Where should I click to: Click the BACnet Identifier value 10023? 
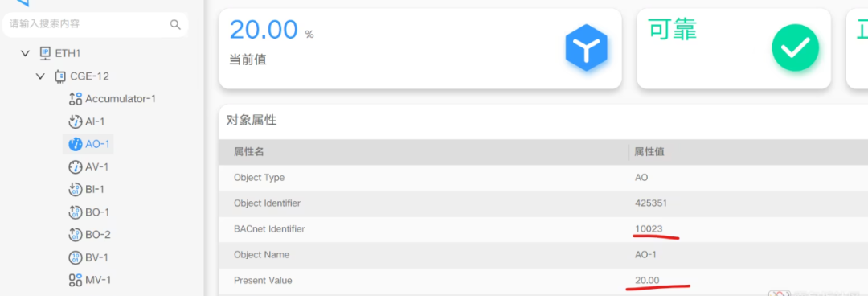pyautogui.click(x=649, y=229)
